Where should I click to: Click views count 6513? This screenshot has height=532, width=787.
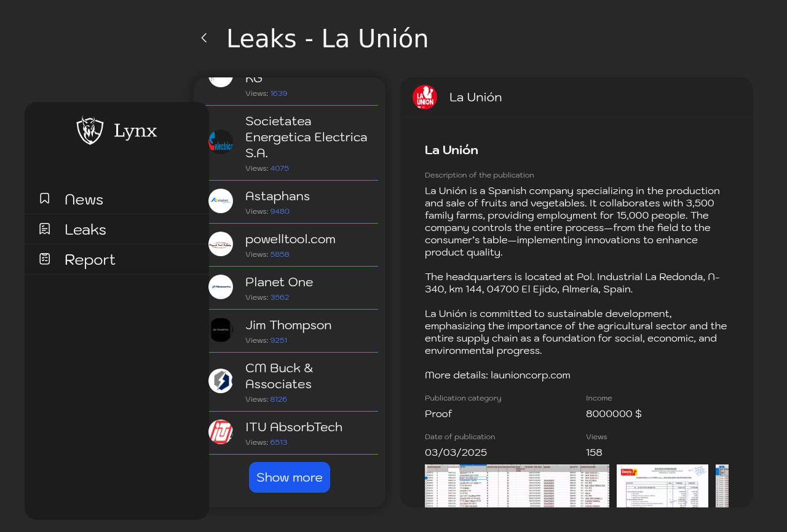(279, 442)
